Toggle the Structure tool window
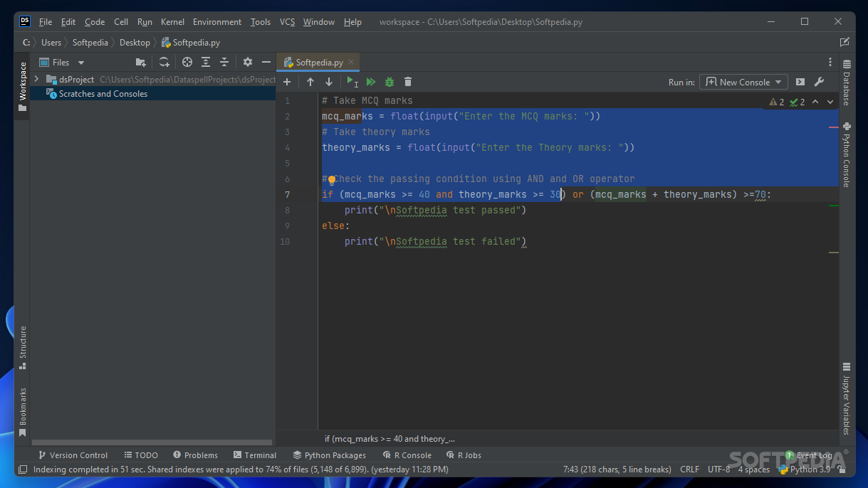The height and width of the screenshot is (488, 868). point(23,347)
